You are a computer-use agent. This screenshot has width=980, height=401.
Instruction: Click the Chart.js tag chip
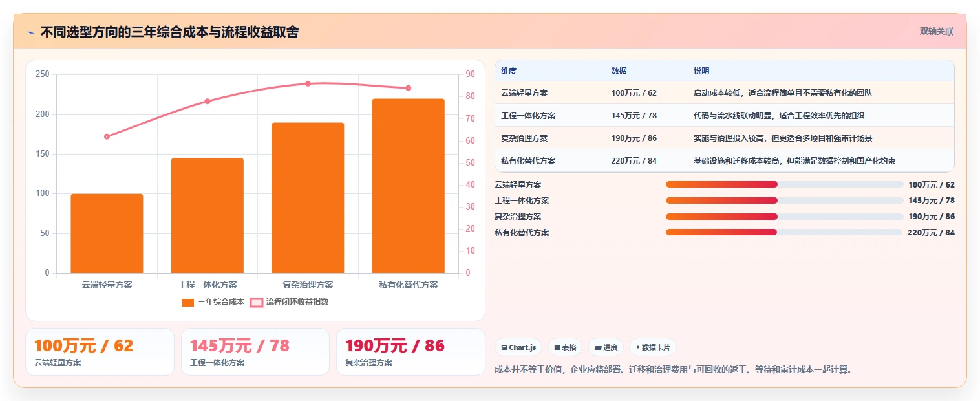click(x=519, y=347)
